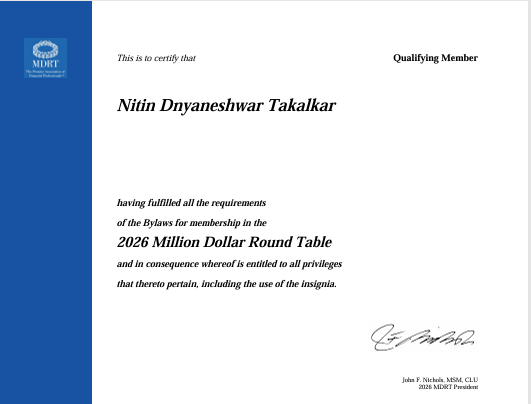Click line "of the Bylaws for membership in the"
Viewport: 531px width, 404px height.
click(192, 223)
